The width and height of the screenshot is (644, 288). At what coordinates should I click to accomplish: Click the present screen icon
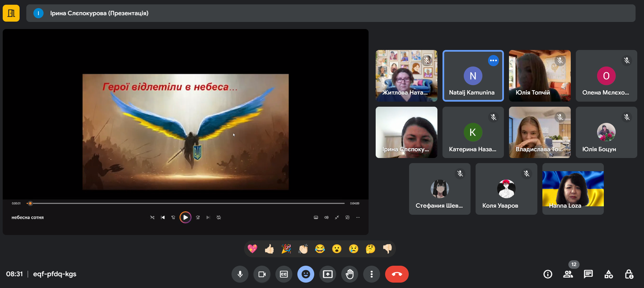click(x=328, y=274)
